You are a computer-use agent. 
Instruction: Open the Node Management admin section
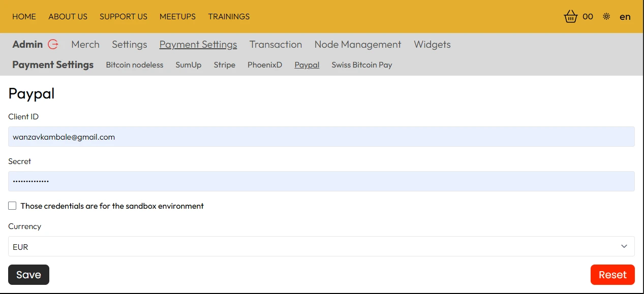click(357, 45)
